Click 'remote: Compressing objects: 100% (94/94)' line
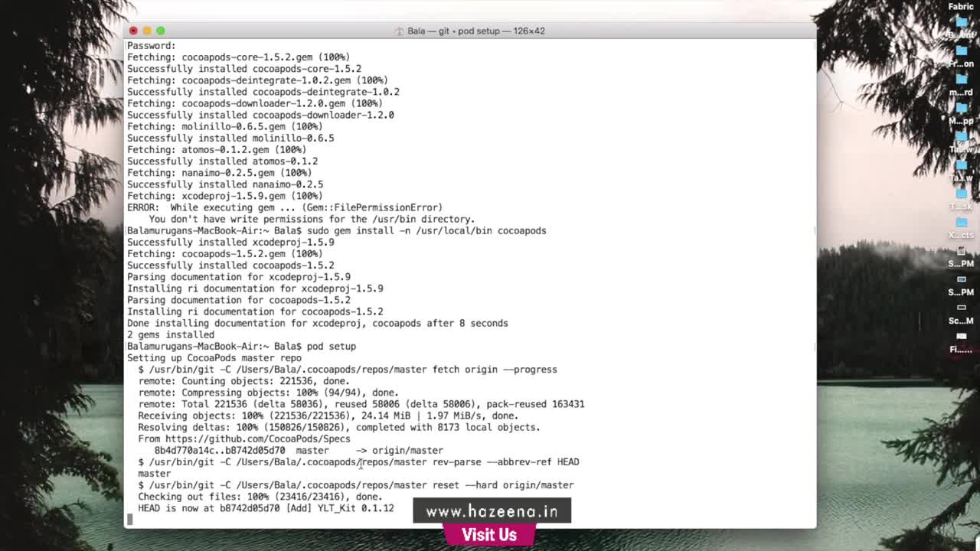The image size is (980, 551). (x=268, y=393)
